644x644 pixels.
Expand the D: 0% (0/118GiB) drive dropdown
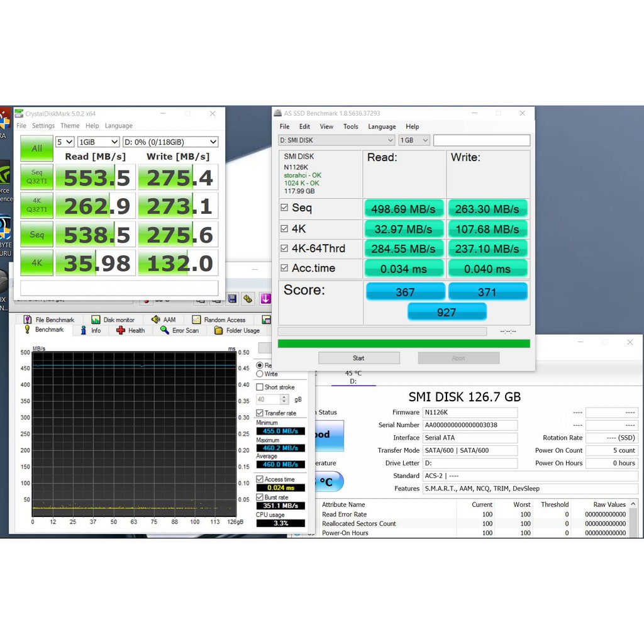coord(170,142)
